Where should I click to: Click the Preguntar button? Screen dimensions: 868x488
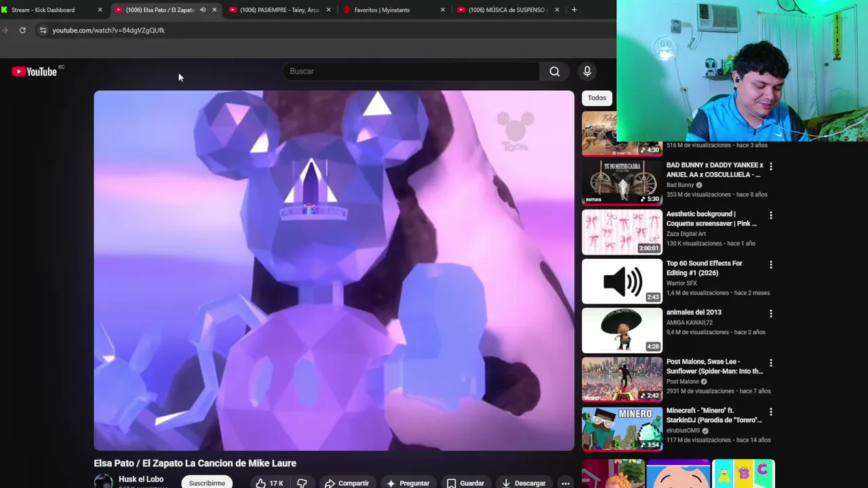pos(408,483)
